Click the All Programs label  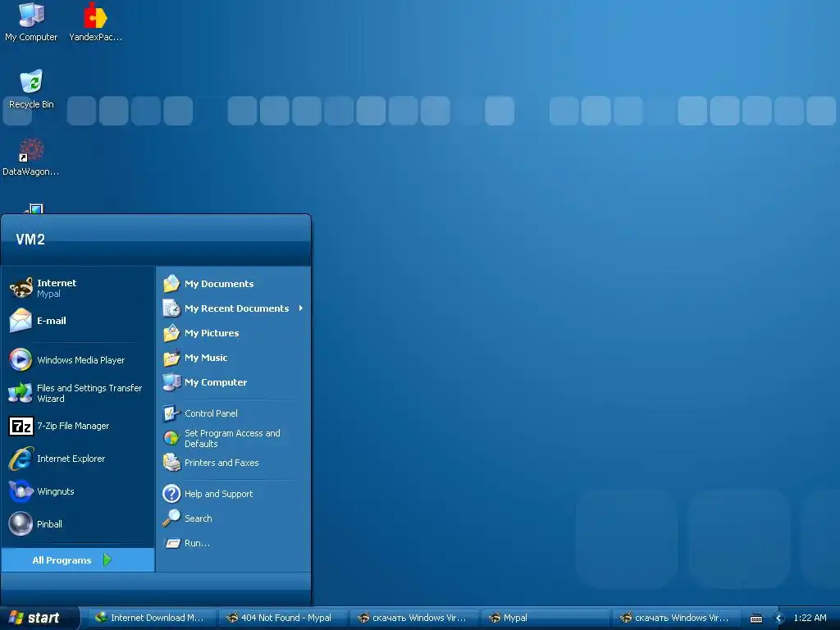[62, 560]
